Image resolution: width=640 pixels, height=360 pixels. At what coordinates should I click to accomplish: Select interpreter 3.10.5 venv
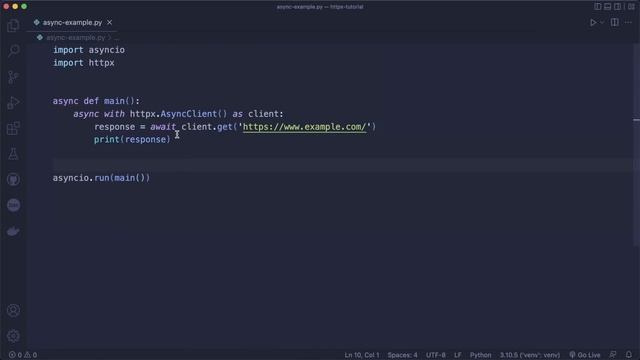click(530, 355)
